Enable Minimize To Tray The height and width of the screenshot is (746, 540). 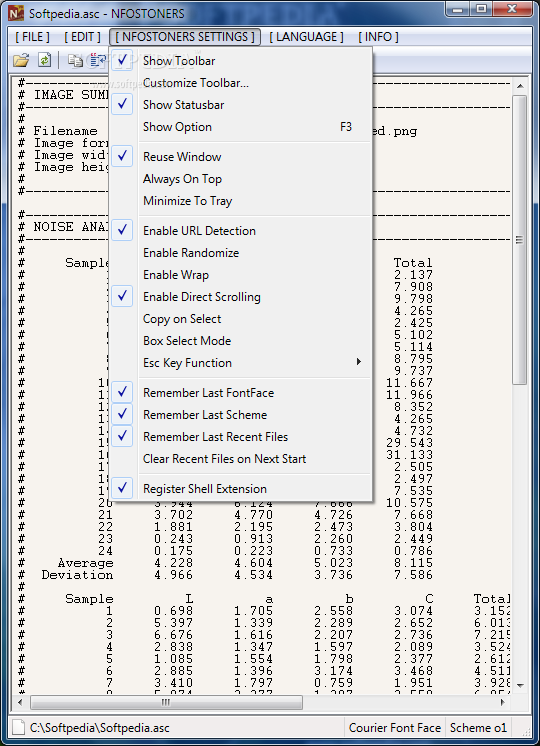(x=241, y=201)
